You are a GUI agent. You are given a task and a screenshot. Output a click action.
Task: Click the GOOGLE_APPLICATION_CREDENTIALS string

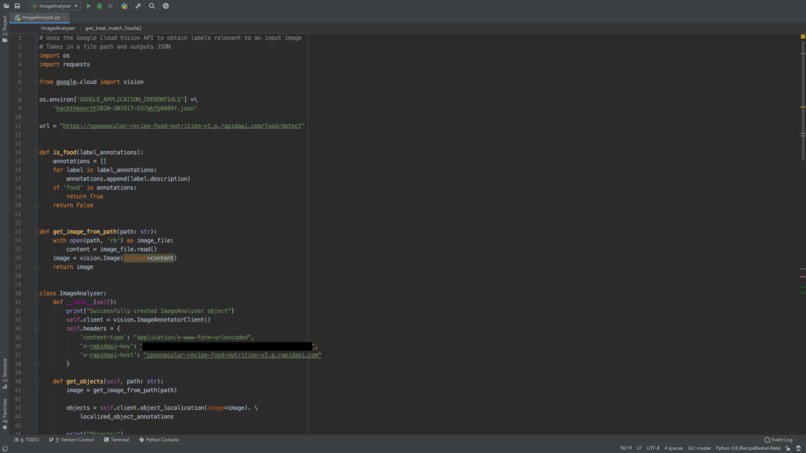click(x=131, y=100)
